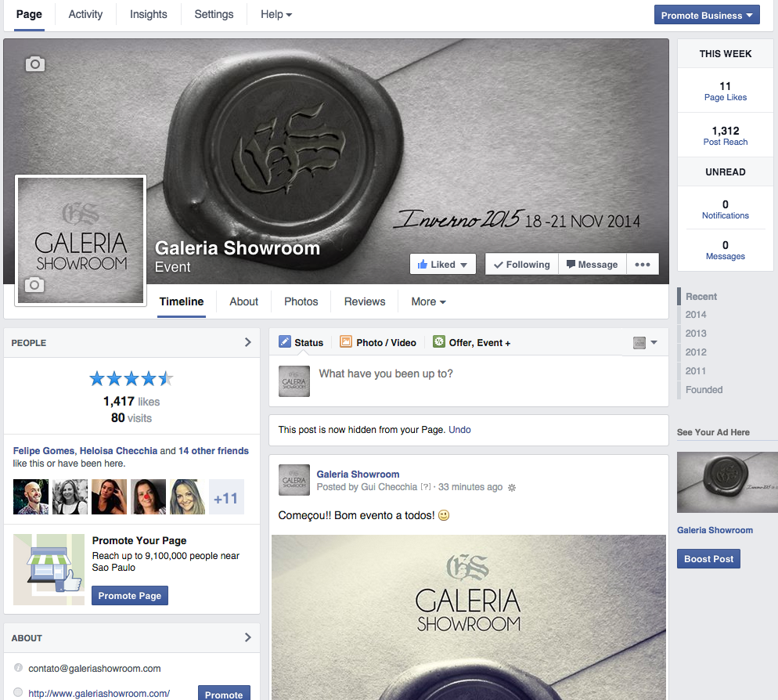The height and width of the screenshot is (700, 778).
Task: Click the Message button
Action: (x=593, y=264)
